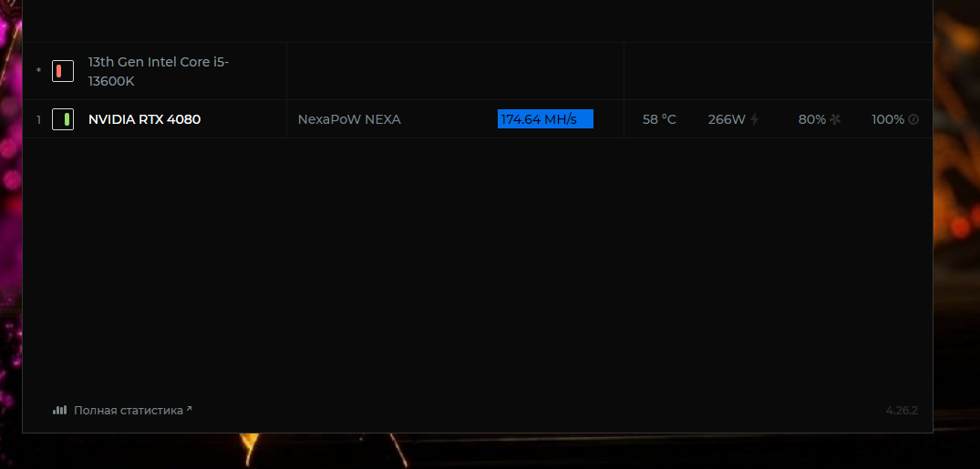Click the 100% GPU load value
This screenshot has height=469, width=980.
tap(888, 119)
